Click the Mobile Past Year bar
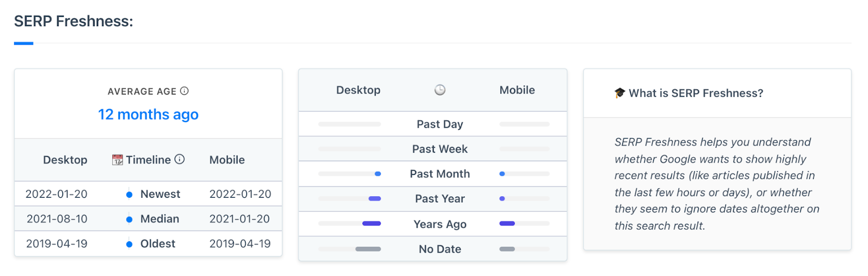 [x=524, y=199]
